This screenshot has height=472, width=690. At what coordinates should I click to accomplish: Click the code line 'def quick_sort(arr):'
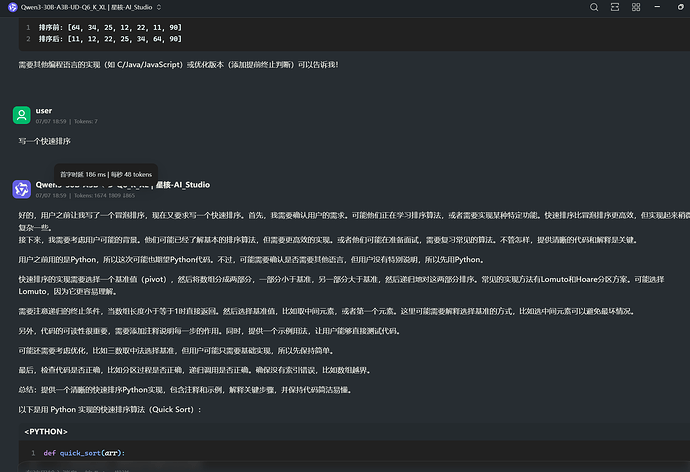coord(84,453)
